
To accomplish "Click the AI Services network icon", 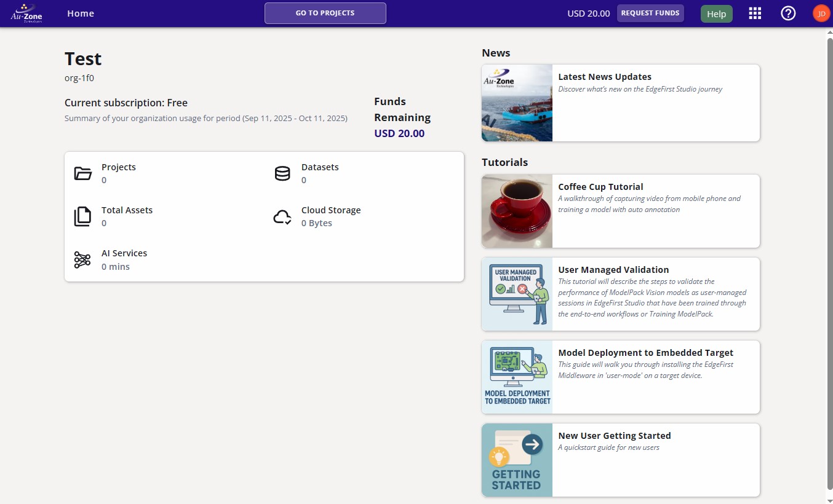I will click(x=82, y=260).
